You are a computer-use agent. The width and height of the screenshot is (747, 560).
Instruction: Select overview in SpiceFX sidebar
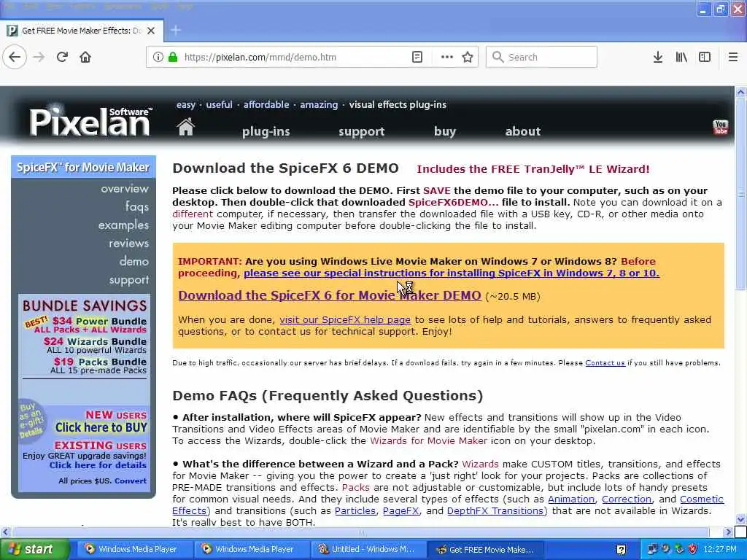125,189
